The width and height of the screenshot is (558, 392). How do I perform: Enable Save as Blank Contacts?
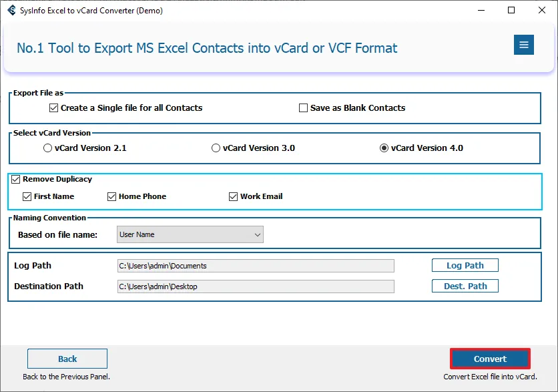304,108
